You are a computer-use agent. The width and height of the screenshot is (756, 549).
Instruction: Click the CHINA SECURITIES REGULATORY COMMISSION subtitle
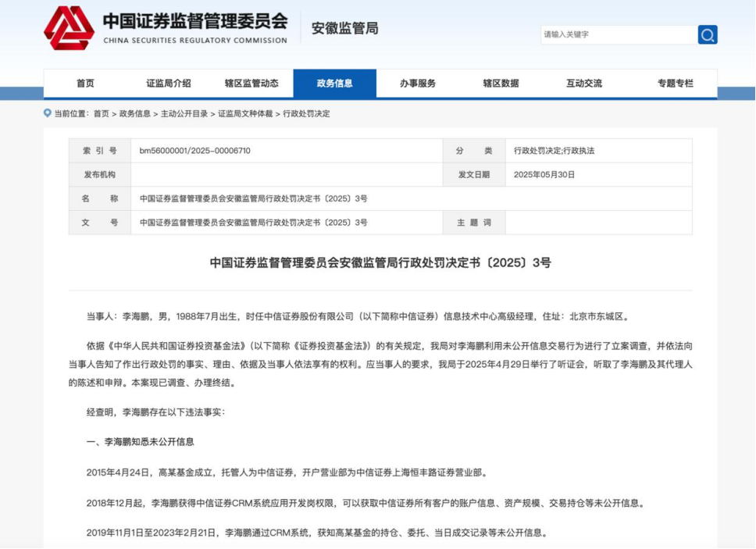click(x=195, y=41)
